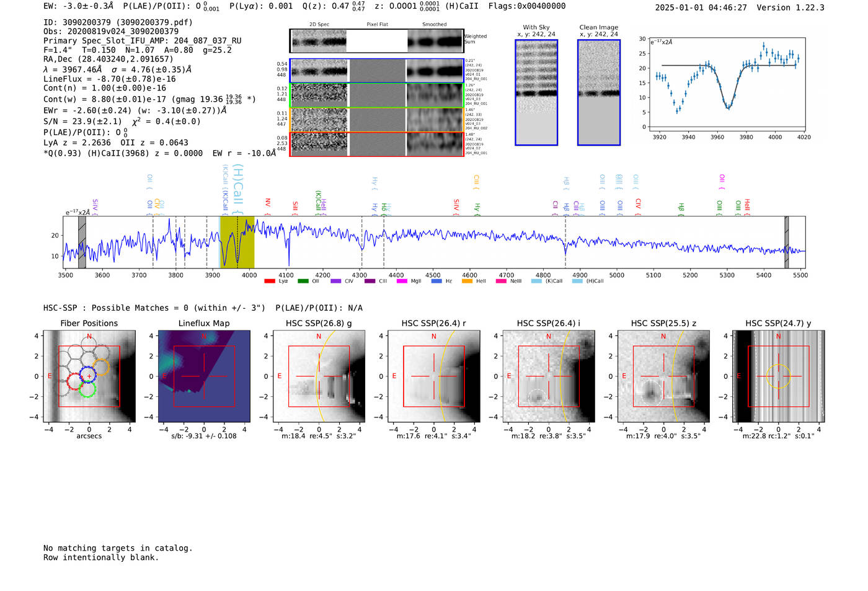Click the magenta MgII legend swatch
Screen dimensions: 868x591
[402, 281]
